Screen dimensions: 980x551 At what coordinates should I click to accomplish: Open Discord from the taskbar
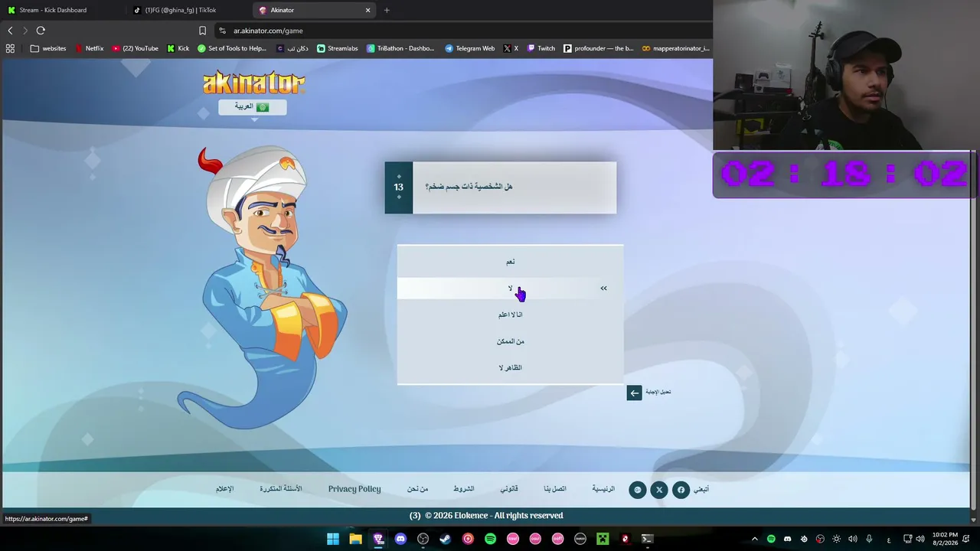[400, 539]
